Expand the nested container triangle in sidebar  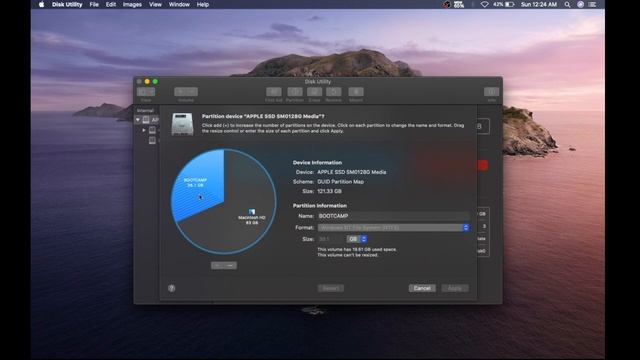(144, 130)
